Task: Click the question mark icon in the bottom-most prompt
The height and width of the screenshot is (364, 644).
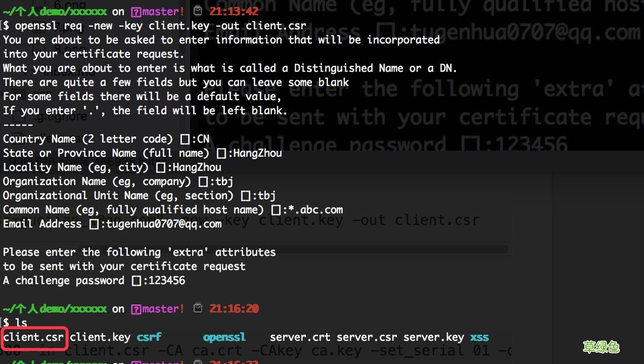Action: pyautogui.click(x=135, y=362)
